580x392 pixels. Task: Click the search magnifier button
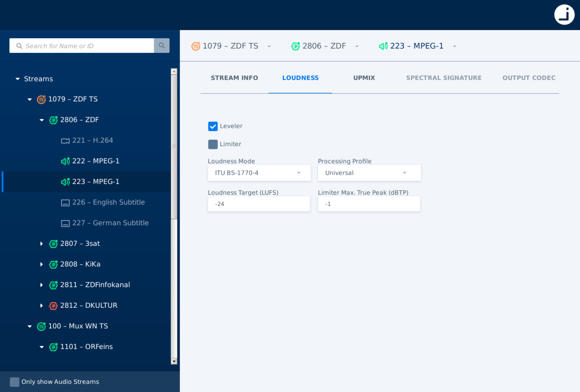(162, 45)
